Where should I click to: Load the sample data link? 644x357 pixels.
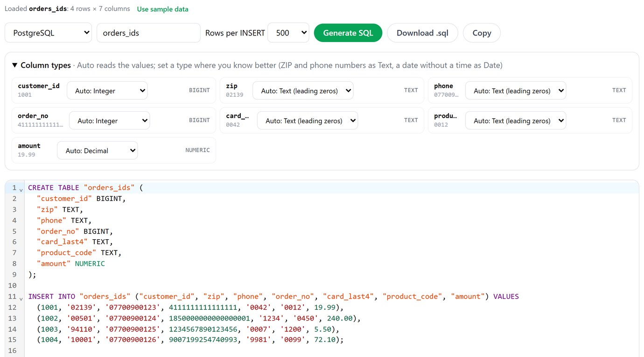(x=163, y=9)
